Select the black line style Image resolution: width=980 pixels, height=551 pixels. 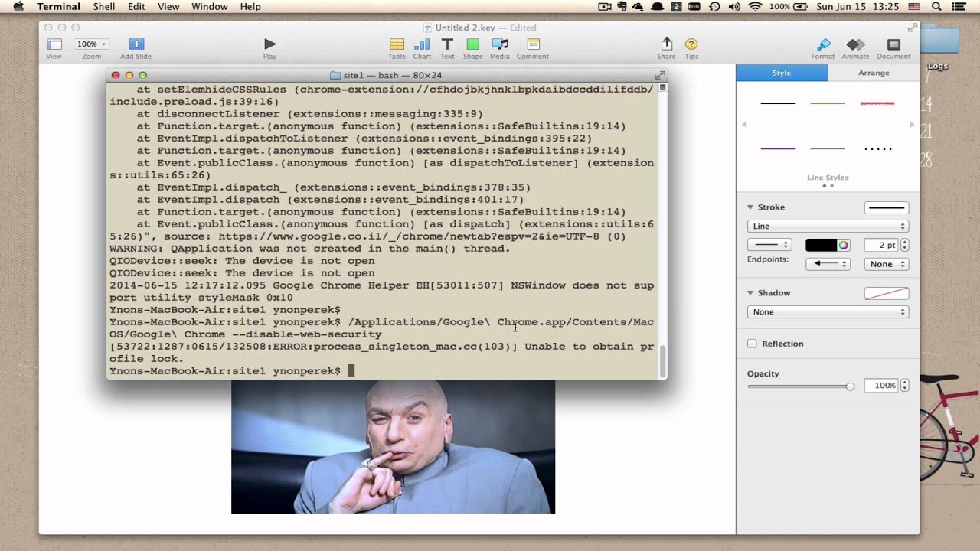pos(778,103)
